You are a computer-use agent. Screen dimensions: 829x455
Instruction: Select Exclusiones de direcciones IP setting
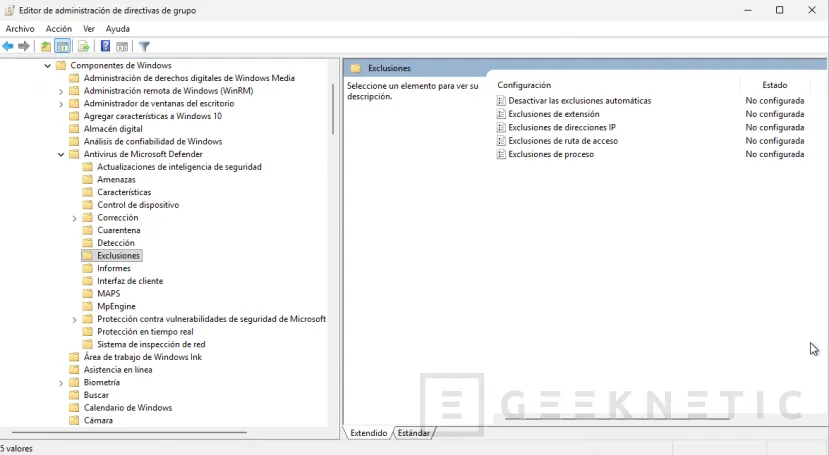[562, 127]
